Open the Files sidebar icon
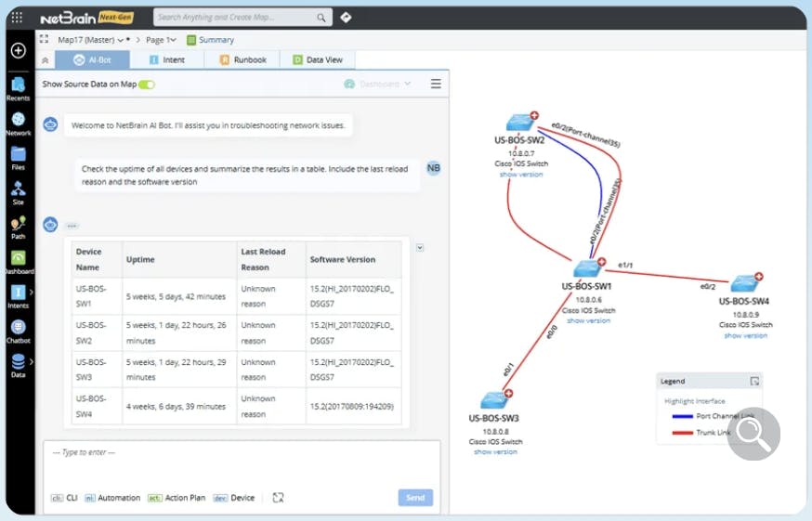The image size is (812, 521). click(x=19, y=159)
